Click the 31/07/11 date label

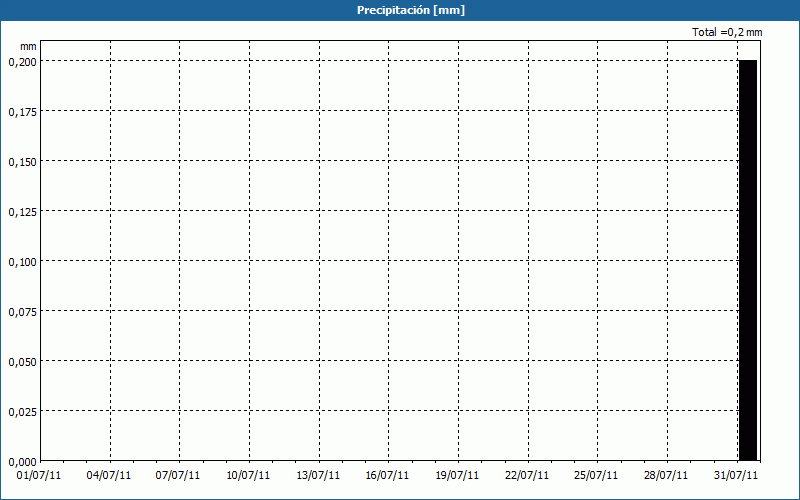[x=736, y=475]
